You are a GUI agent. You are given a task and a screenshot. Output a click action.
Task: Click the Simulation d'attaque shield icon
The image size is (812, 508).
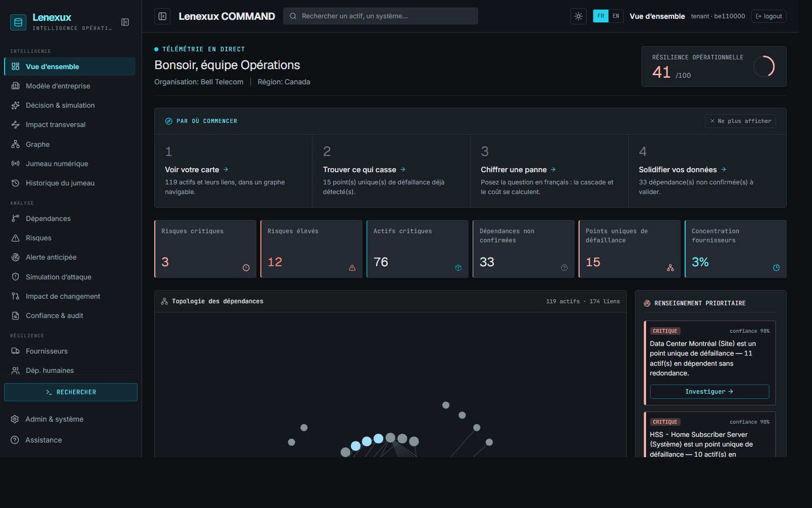click(x=16, y=277)
